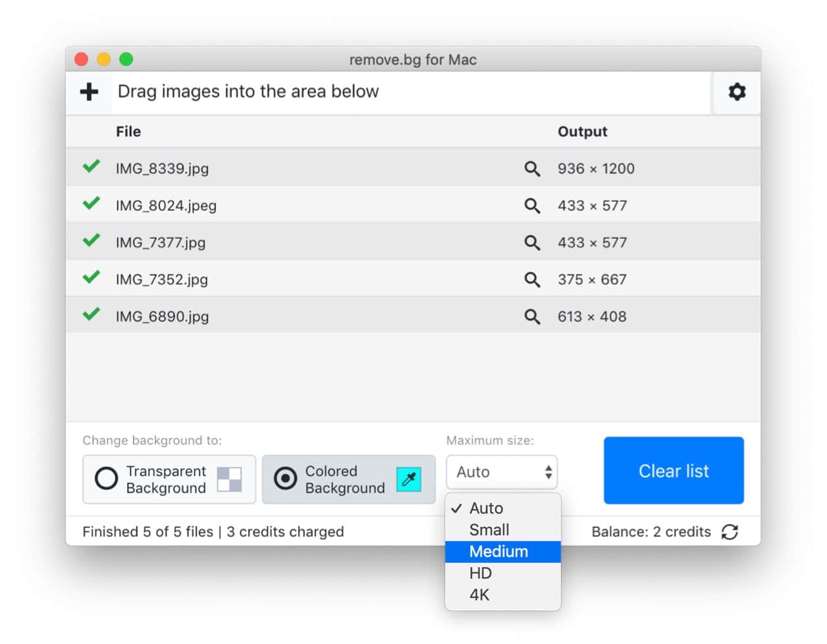Minimize the window with the yellow button
827x644 pixels.
point(103,60)
